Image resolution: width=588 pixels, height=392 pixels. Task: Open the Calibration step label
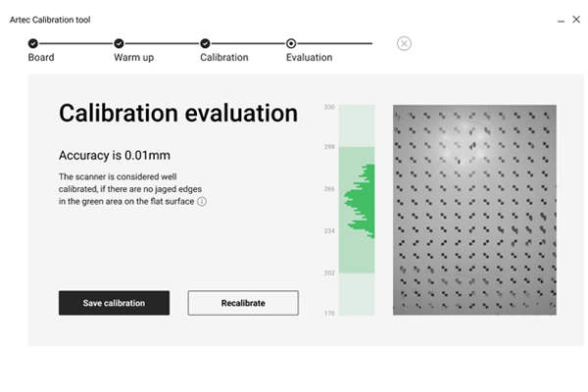[223, 58]
